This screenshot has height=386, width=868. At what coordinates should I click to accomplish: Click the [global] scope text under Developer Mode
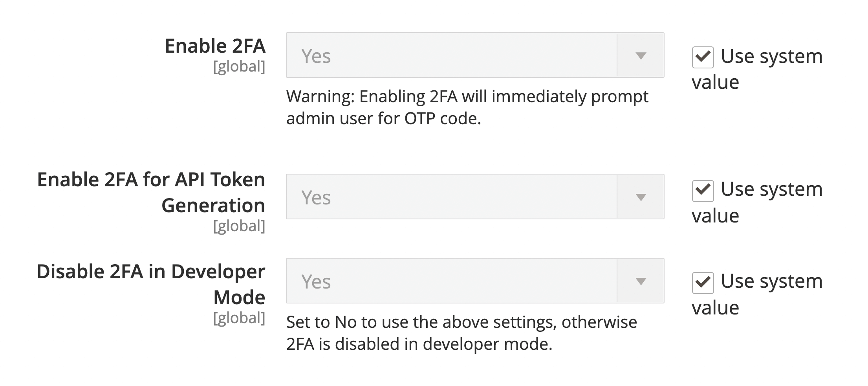point(239,318)
